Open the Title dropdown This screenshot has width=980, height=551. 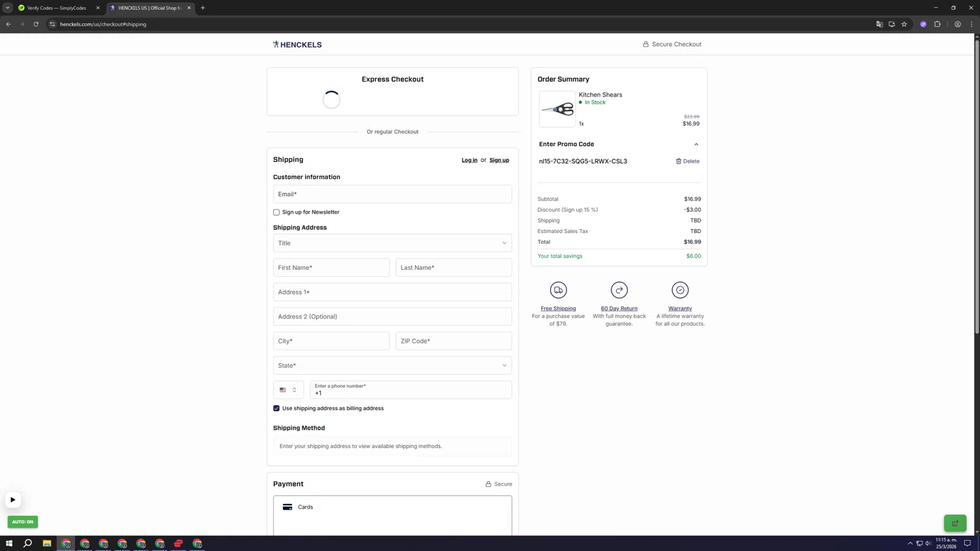[393, 243]
